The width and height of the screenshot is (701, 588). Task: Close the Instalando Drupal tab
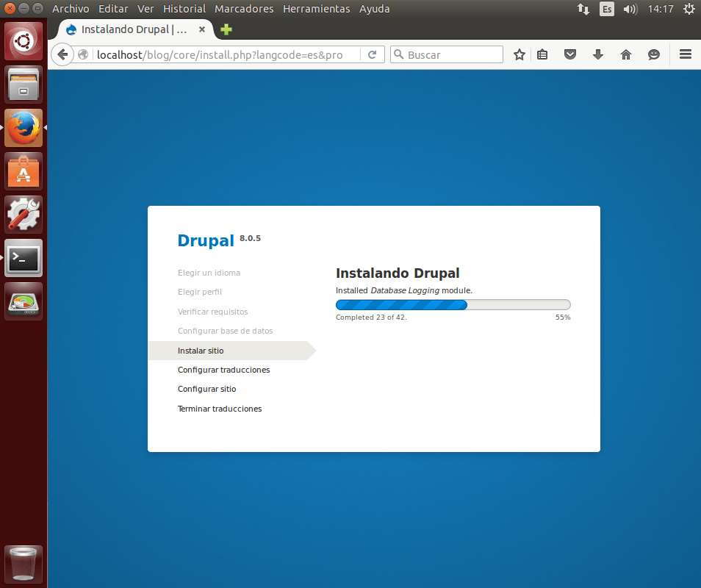(202, 29)
